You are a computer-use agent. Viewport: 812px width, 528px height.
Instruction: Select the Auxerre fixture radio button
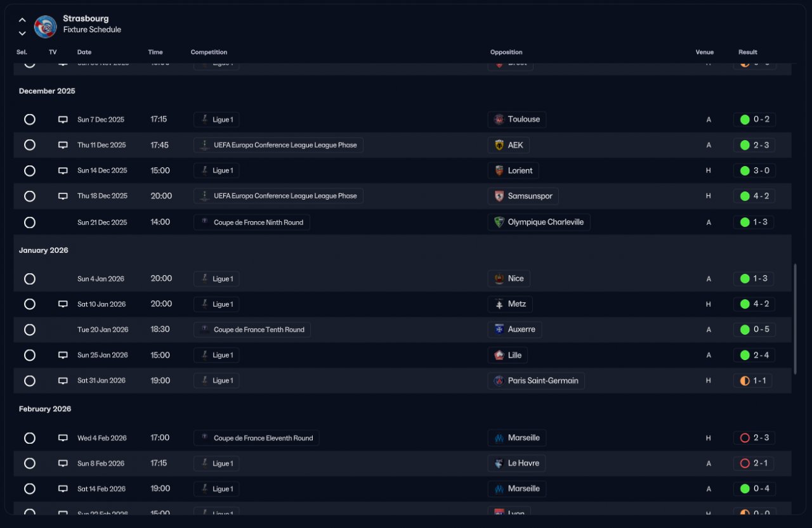[x=30, y=330]
